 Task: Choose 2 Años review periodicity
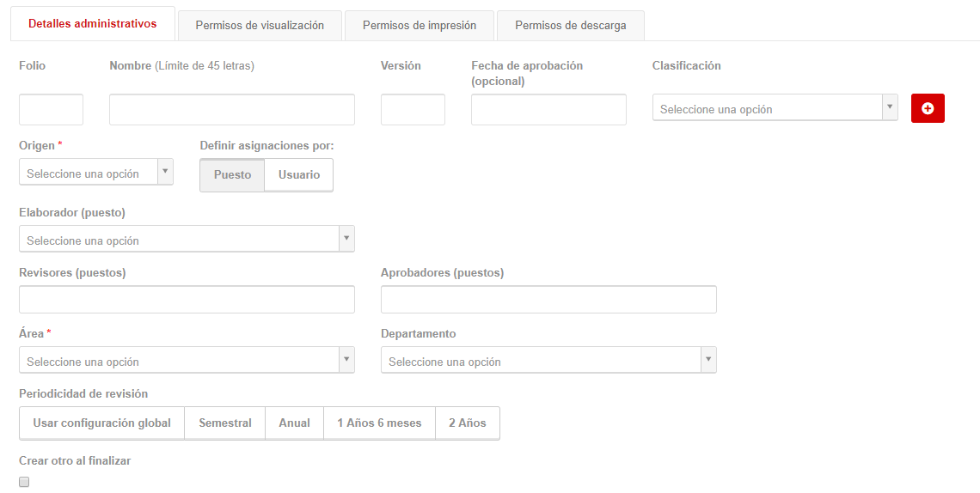click(468, 423)
